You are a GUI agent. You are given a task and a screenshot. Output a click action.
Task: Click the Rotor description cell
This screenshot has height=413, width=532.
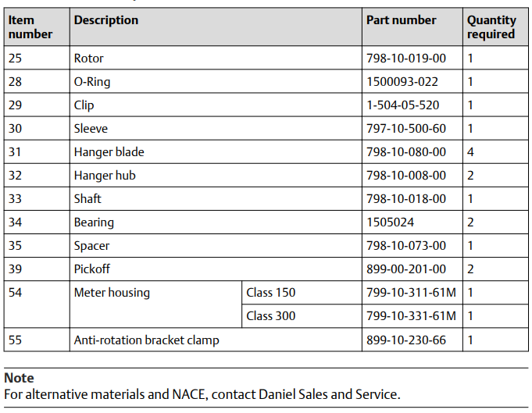click(89, 59)
